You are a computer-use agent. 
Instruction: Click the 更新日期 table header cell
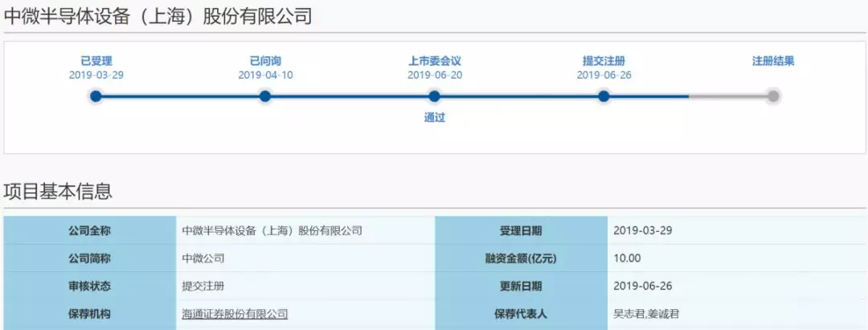(x=521, y=287)
